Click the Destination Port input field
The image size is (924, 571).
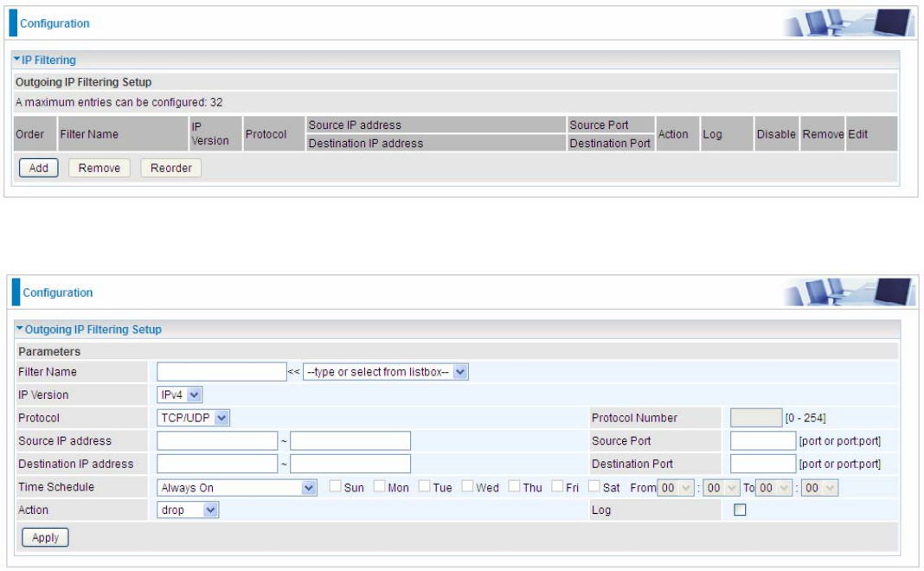763,464
